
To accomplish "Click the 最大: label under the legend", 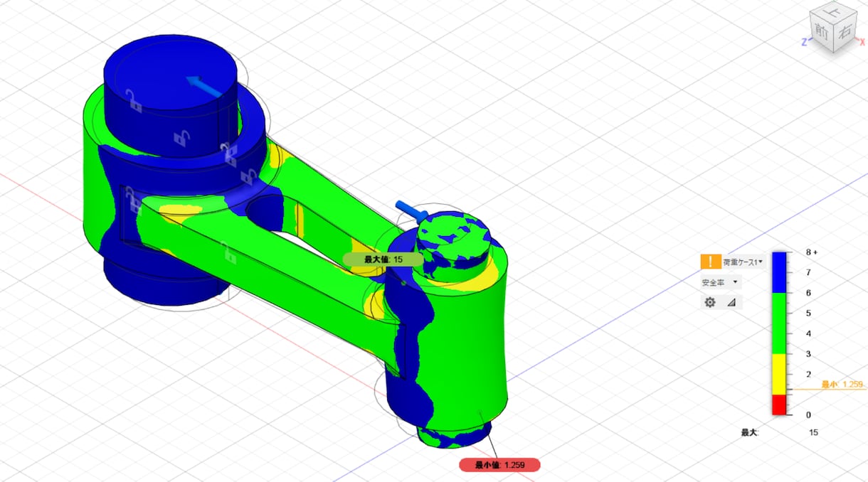I will (x=750, y=432).
